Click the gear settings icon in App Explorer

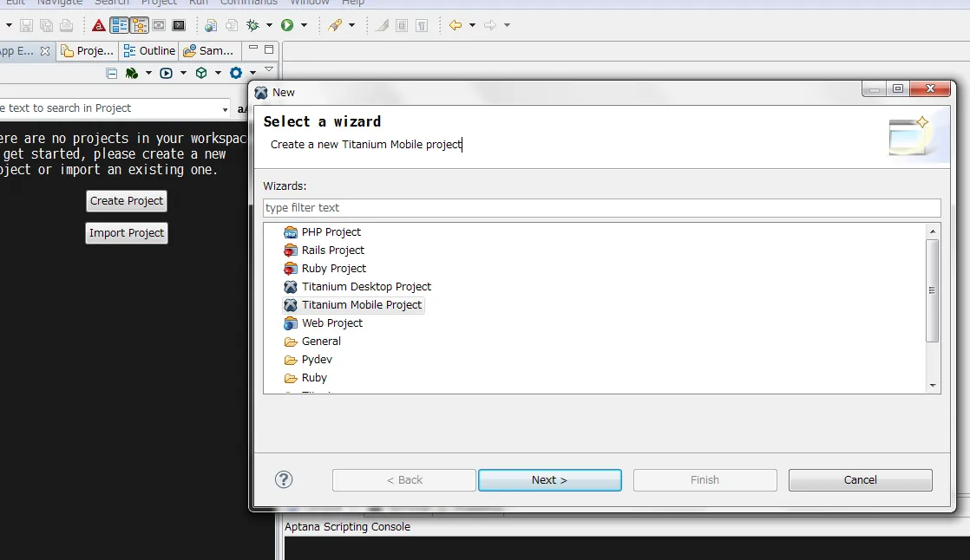click(x=235, y=74)
